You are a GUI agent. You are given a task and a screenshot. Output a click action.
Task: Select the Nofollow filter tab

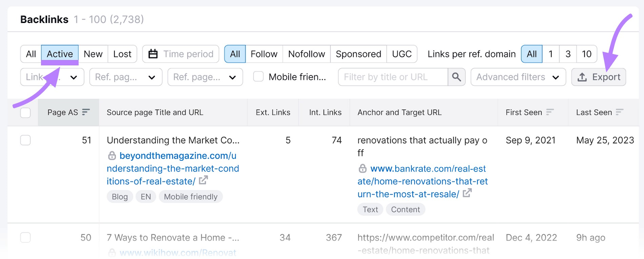306,54
